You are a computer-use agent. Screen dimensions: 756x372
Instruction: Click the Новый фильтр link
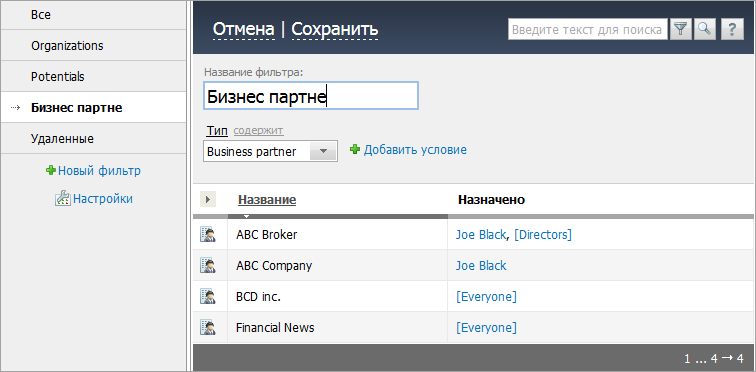pyautogui.click(x=99, y=171)
